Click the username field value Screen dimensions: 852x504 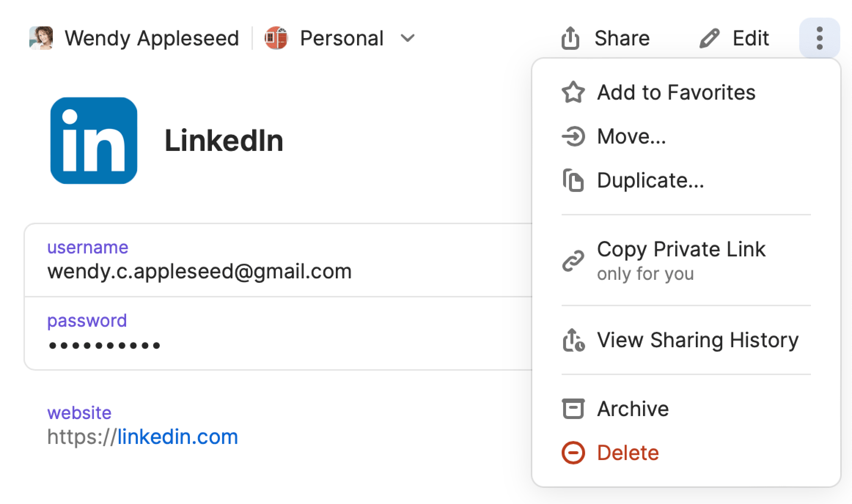pyautogui.click(x=199, y=271)
